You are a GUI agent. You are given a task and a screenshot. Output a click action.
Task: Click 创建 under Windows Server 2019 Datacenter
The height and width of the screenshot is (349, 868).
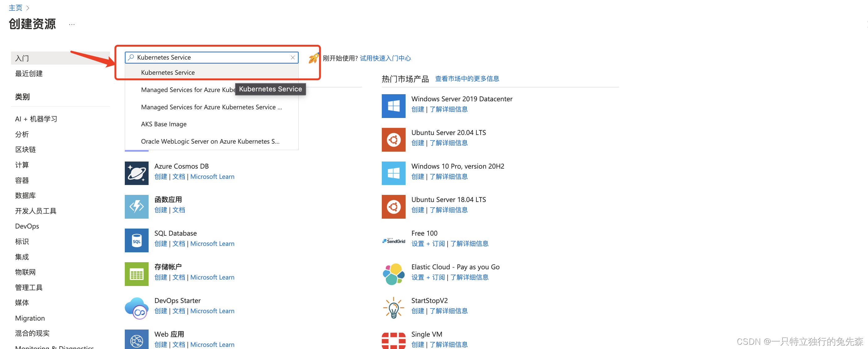point(418,109)
